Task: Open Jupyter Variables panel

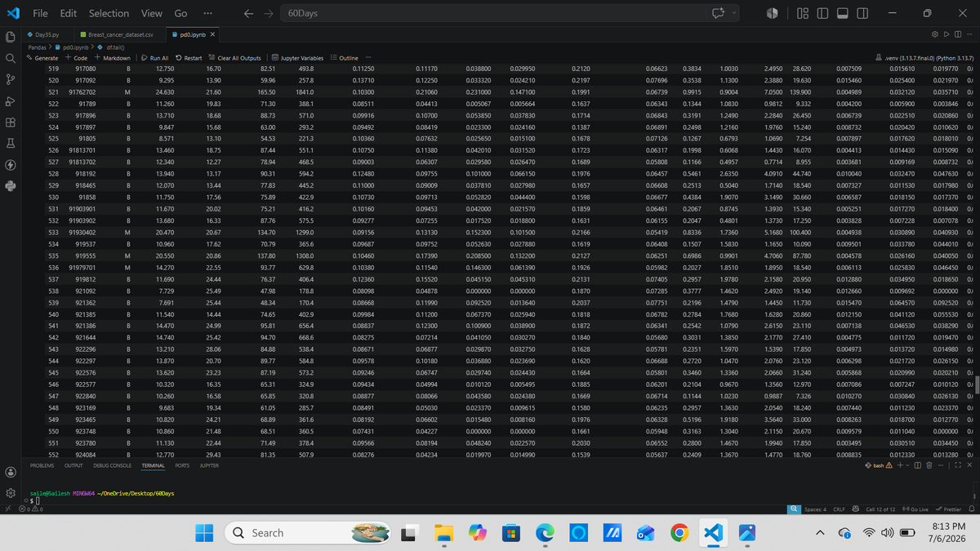Action: click(x=296, y=58)
